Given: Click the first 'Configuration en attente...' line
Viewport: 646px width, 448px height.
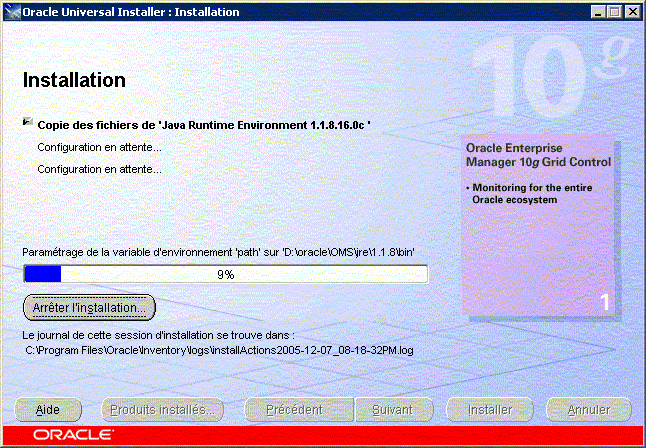Looking at the screenshot, I should 99,147.
